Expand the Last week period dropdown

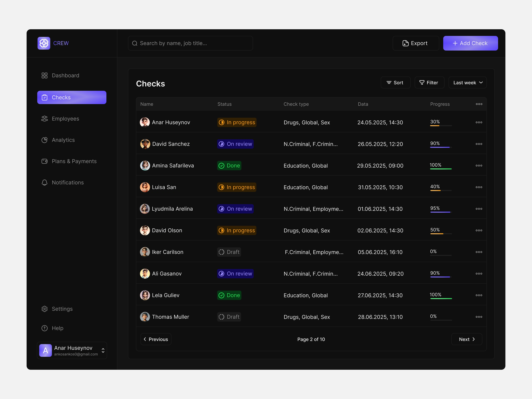point(467,83)
